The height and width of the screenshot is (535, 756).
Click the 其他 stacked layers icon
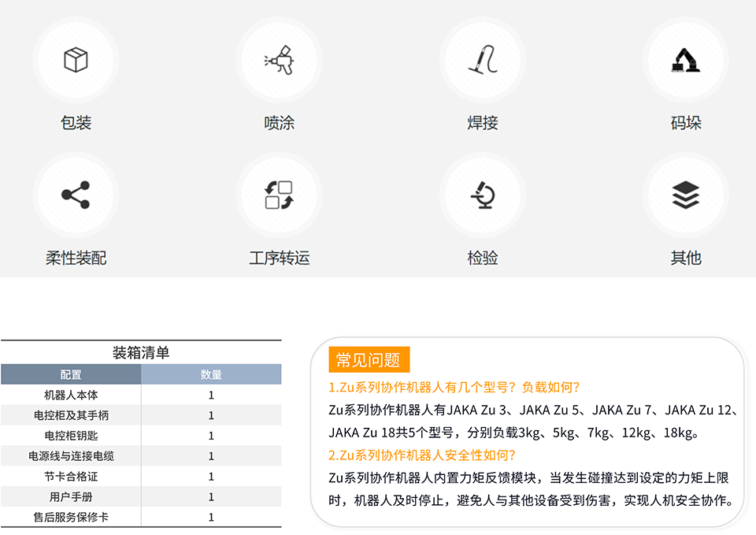(x=685, y=195)
